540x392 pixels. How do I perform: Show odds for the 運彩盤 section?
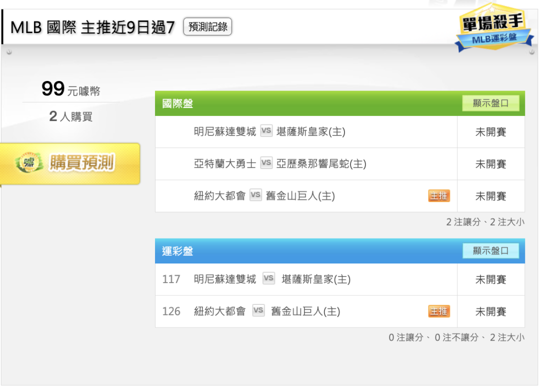coord(490,250)
